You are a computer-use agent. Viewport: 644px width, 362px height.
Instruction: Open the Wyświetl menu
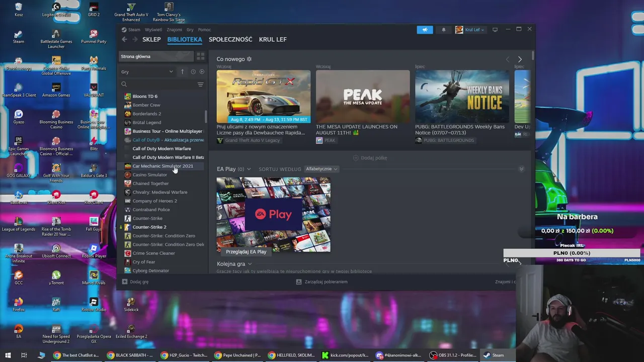click(153, 30)
